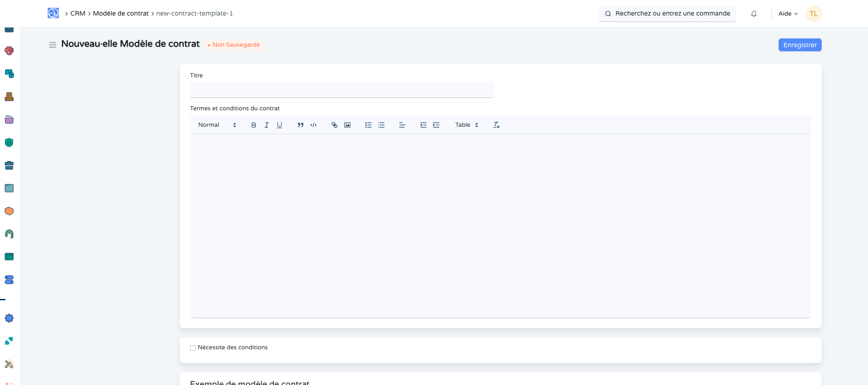Insert a blockquote in the editor
This screenshot has height=385, width=868.
pos(300,125)
